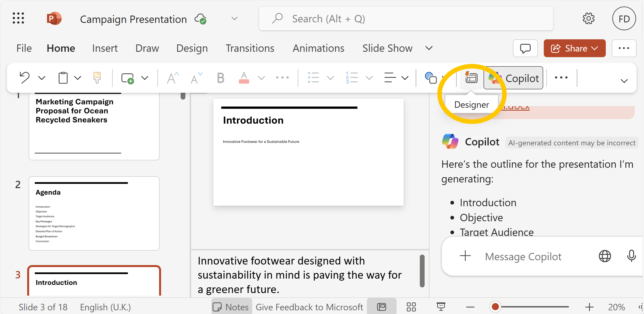Toggle bold formatting

(221, 78)
